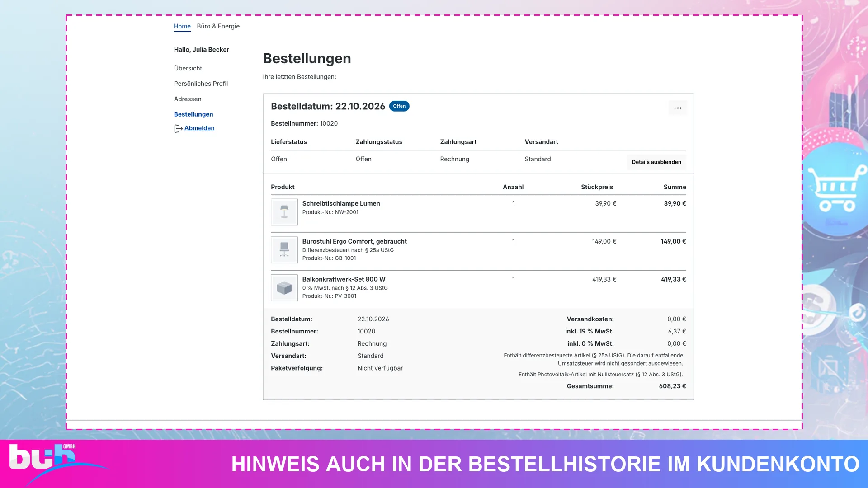Click the Produkt-Nr.: NW-2001 text
Screen dimensions: 868x488
(330, 212)
